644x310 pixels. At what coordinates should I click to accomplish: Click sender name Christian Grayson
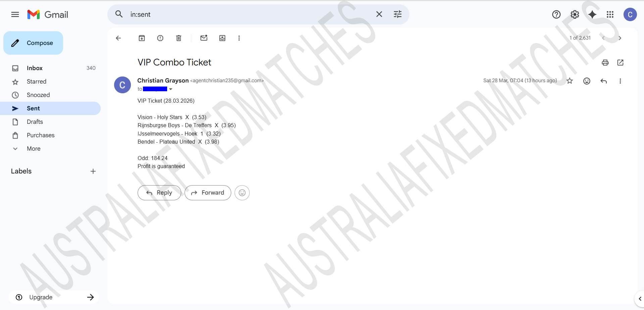(x=163, y=81)
